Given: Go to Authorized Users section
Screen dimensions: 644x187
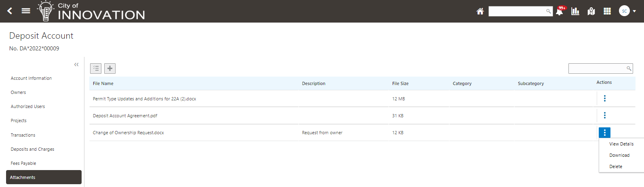Looking at the screenshot, I should tap(28, 106).
